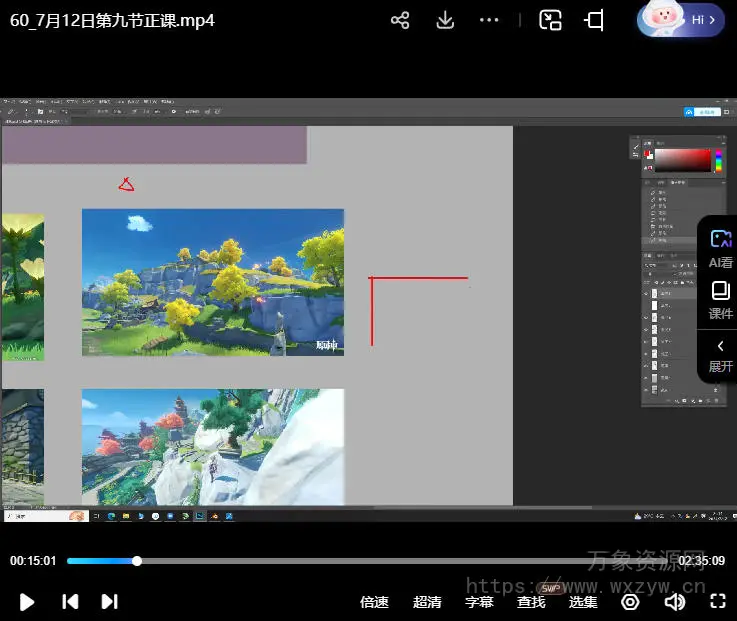
Task: Open the 选集 episode list
Action: point(583,602)
